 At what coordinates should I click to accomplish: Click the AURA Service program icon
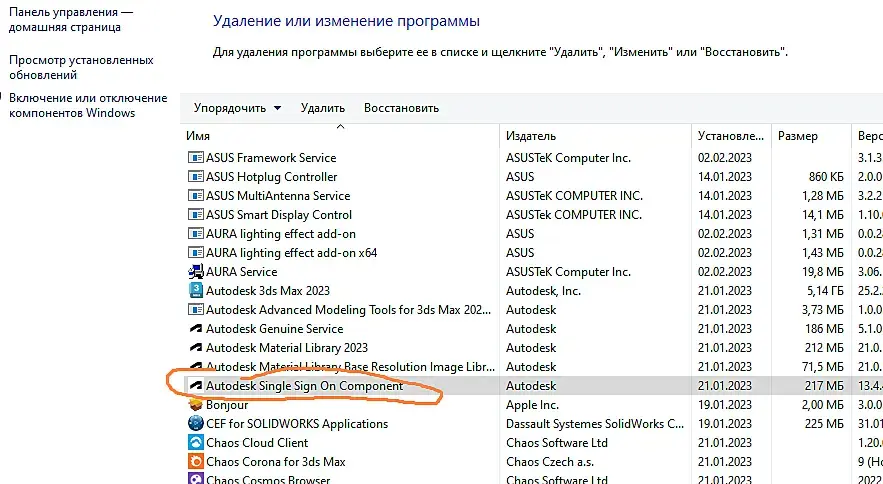coord(196,272)
